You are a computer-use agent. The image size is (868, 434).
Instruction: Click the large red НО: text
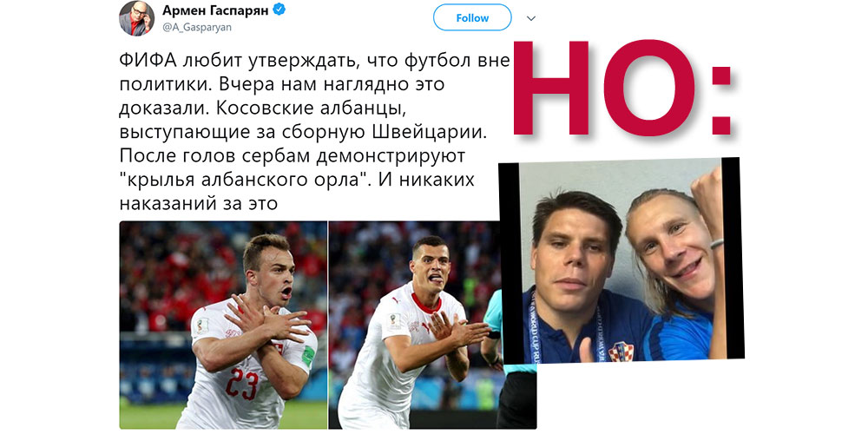pos(623,89)
